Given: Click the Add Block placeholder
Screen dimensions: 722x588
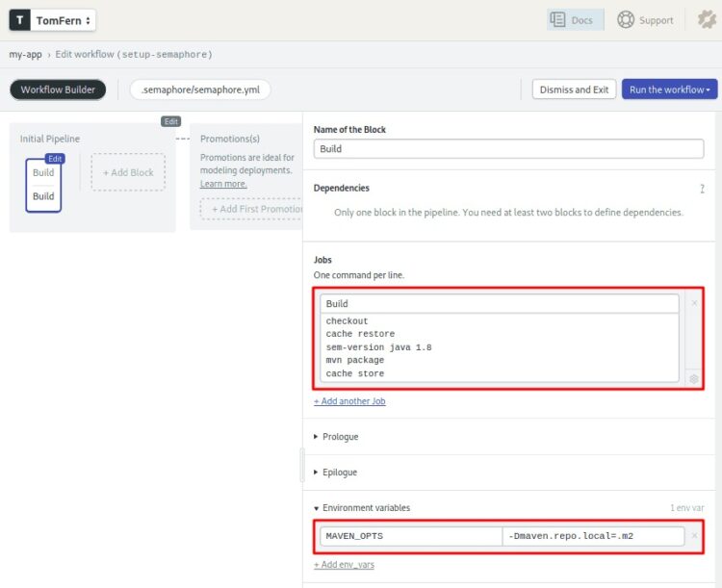Looking at the screenshot, I should (128, 172).
